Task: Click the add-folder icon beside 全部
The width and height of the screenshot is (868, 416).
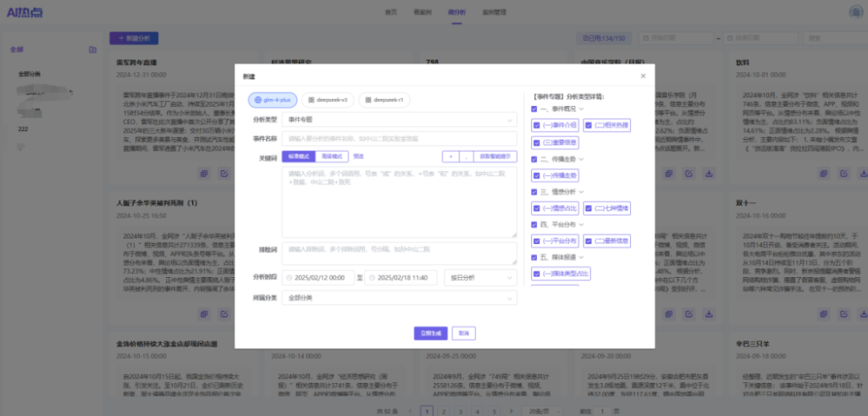Action: coord(92,50)
